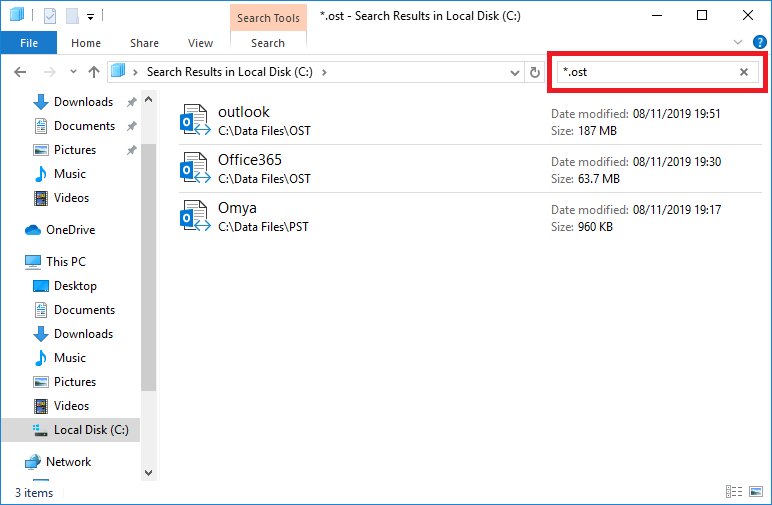Toggle the pin beside Pictures
Screen dimensions: 772x505
(131, 150)
